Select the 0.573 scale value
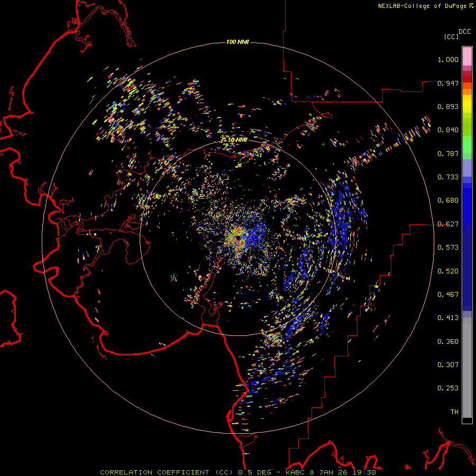 [448, 248]
